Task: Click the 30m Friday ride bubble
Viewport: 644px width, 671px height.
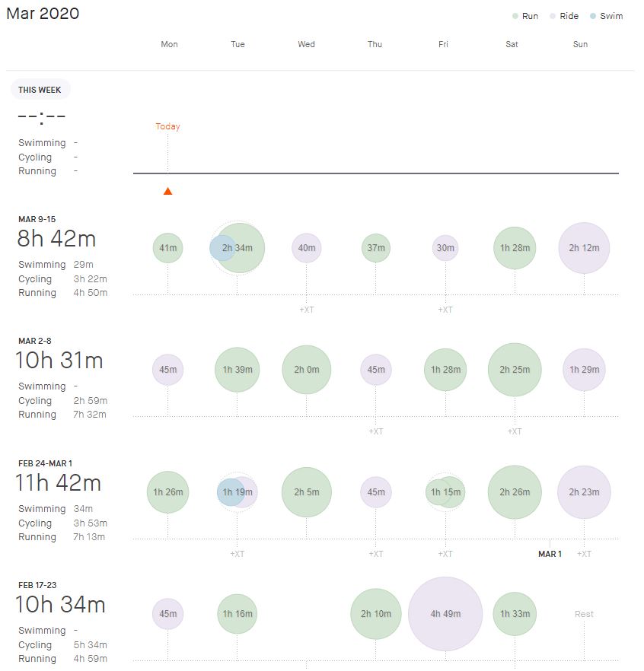Action: coord(445,248)
